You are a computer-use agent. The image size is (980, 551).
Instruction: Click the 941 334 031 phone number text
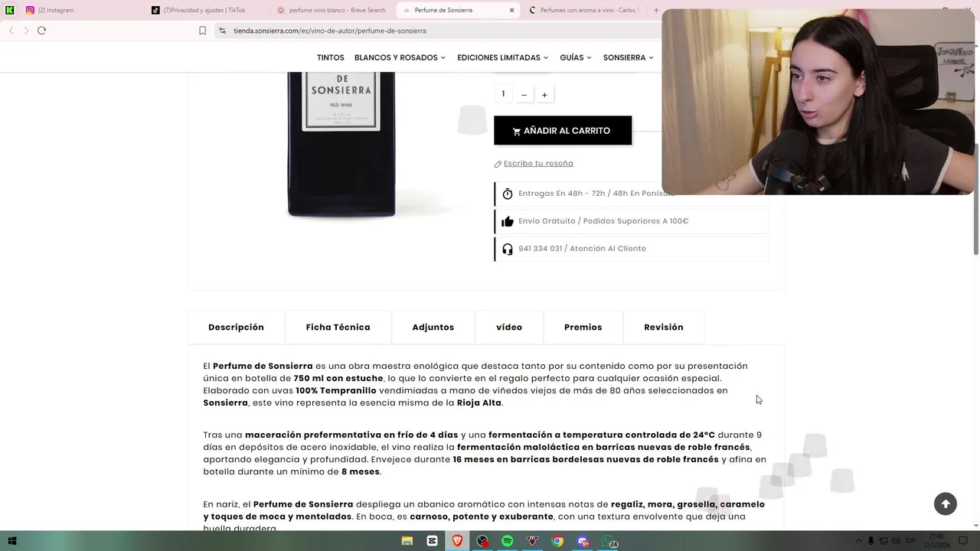pos(540,249)
